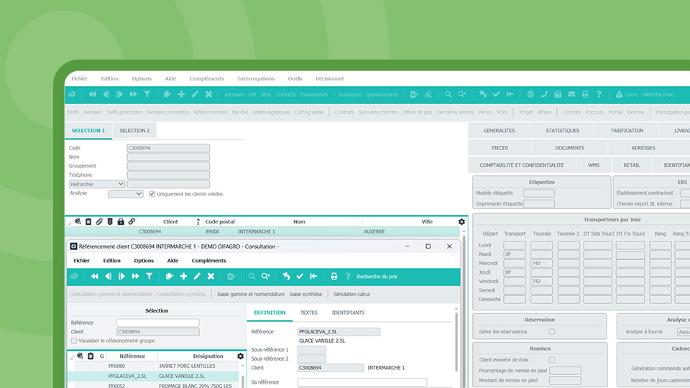Click the checkmark validate icon in inner toolbar
This screenshot has height=388, width=690.
(300, 276)
